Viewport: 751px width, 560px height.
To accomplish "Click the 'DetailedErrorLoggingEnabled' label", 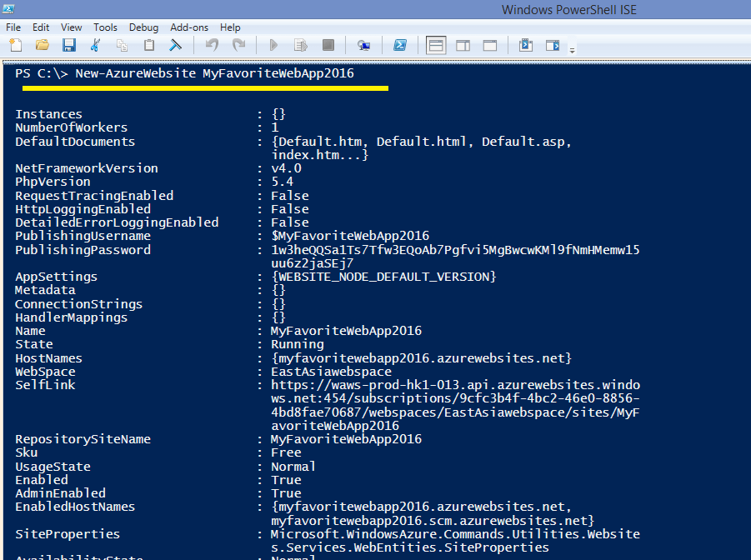I will [117, 222].
